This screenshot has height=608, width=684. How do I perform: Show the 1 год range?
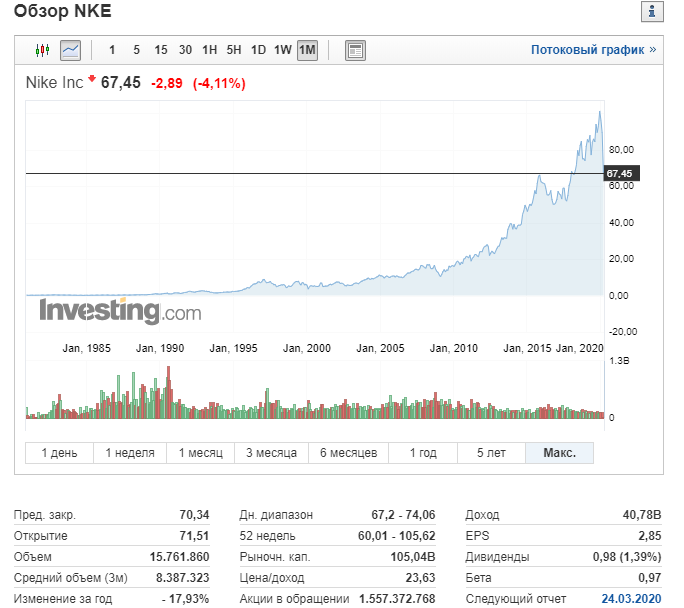click(x=423, y=453)
